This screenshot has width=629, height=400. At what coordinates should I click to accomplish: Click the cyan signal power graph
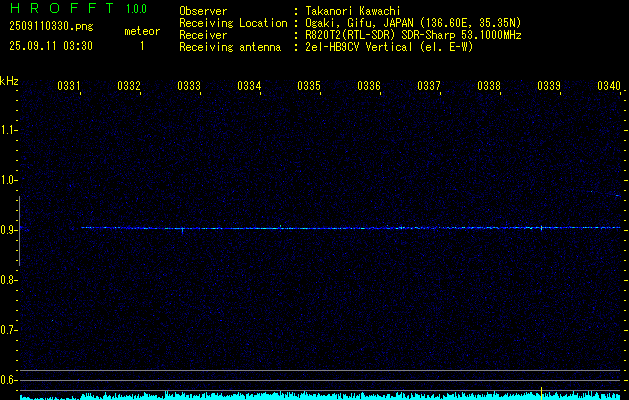320,396
